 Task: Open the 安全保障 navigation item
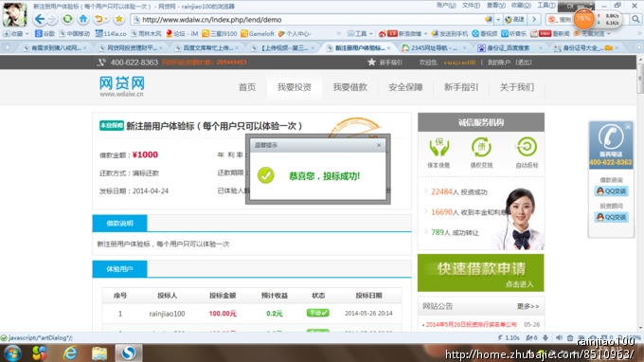405,87
